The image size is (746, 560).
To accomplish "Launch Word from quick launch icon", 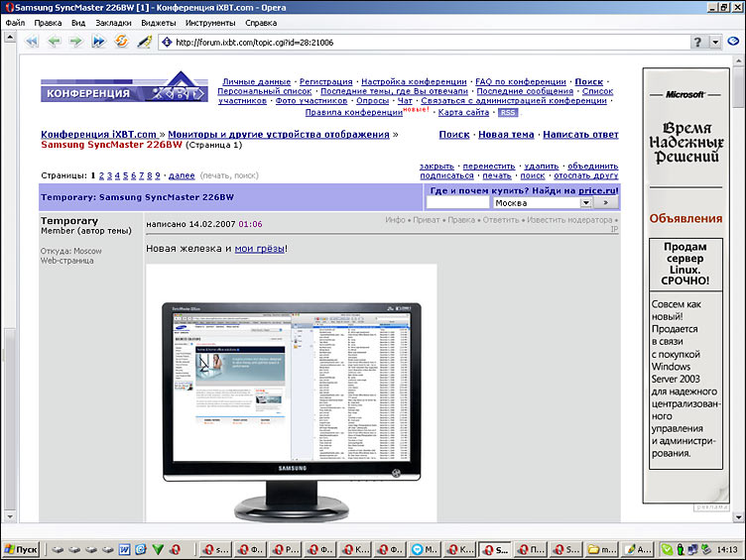I will click(124, 549).
